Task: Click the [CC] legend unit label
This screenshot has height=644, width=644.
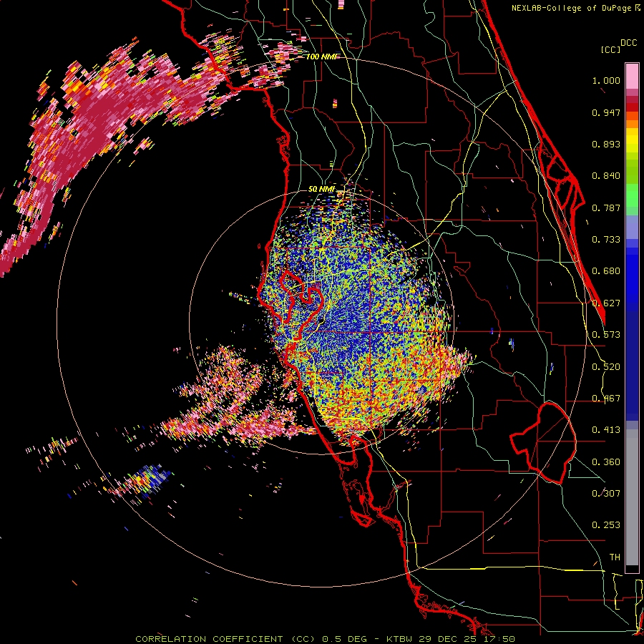Action: [611, 49]
